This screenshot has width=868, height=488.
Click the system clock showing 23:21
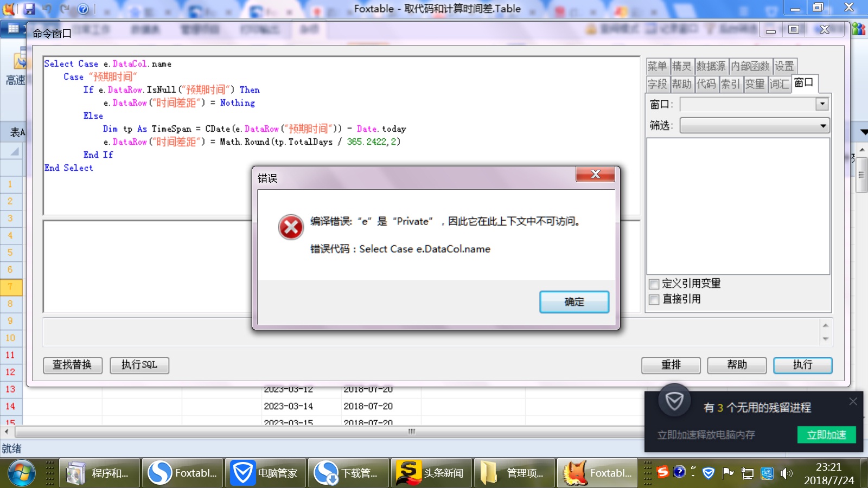[x=828, y=473]
